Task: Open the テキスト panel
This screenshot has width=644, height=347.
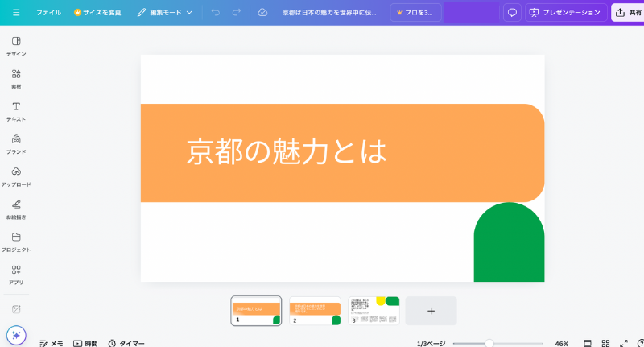Action: point(16,112)
